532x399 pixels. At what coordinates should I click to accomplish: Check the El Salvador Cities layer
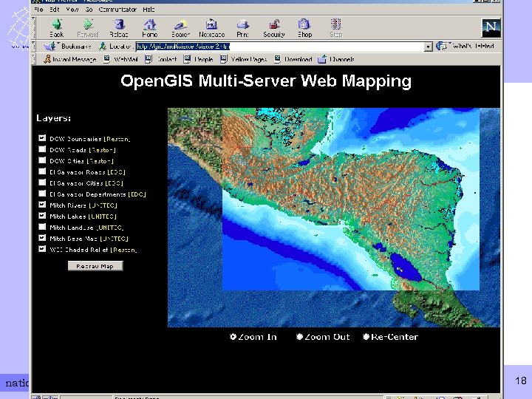(x=42, y=183)
